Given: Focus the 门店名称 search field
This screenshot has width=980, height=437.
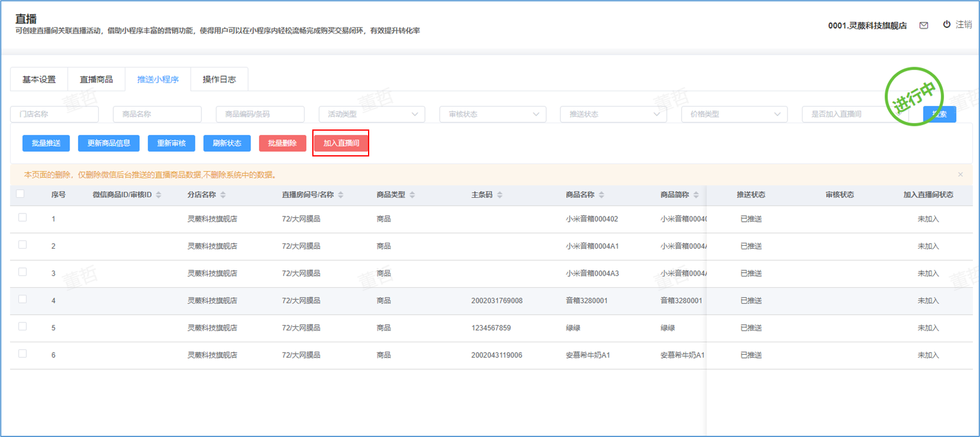Looking at the screenshot, I should [55, 114].
